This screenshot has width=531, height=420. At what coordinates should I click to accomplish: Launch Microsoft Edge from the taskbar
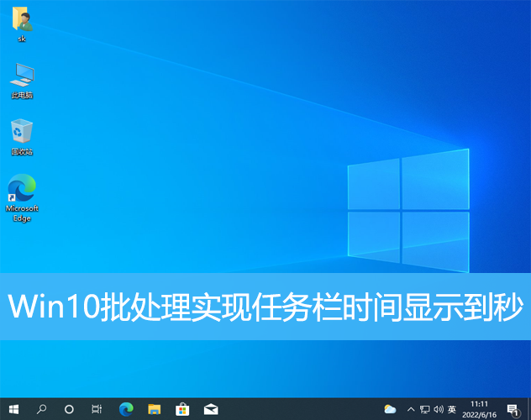click(x=126, y=409)
